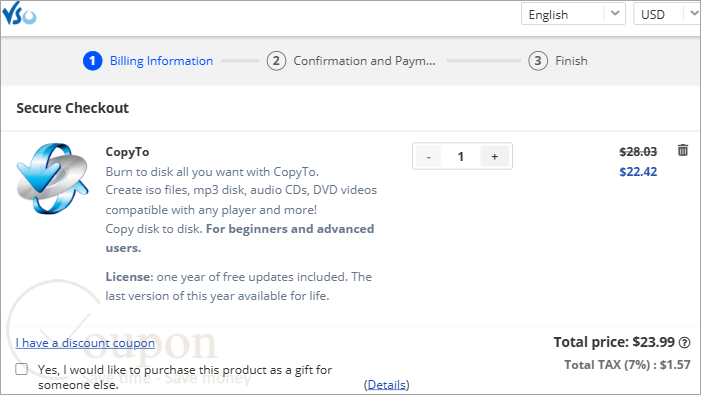Select the Confirmation and Payment step
The height and width of the screenshot is (395, 701).
(x=364, y=61)
